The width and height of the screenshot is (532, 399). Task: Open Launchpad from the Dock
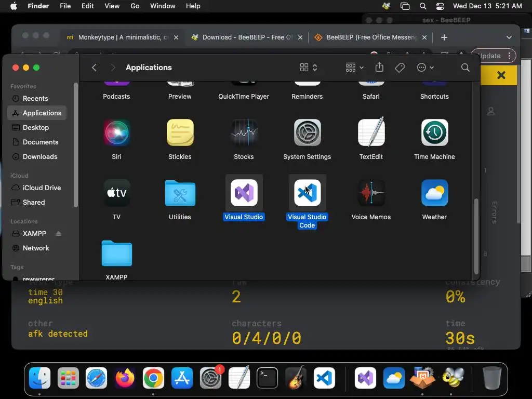[x=68, y=378]
